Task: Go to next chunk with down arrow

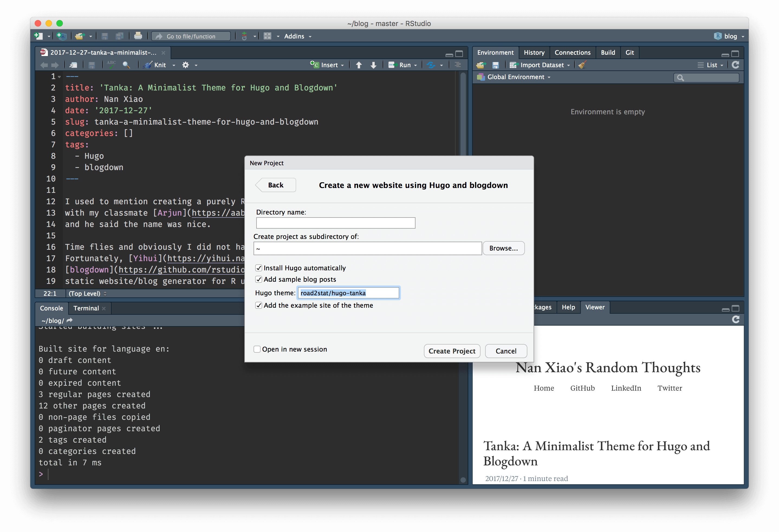Action: pyautogui.click(x=373, y=65)
